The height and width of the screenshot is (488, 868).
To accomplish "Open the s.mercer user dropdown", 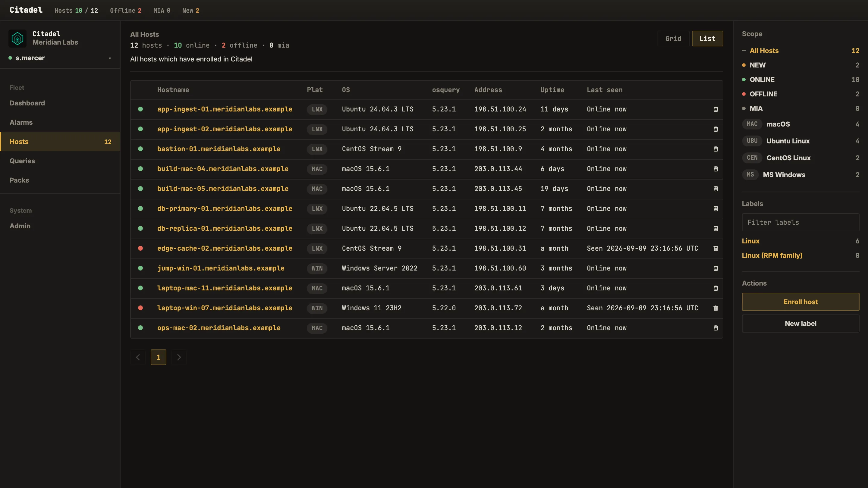I will click(60, 58).
